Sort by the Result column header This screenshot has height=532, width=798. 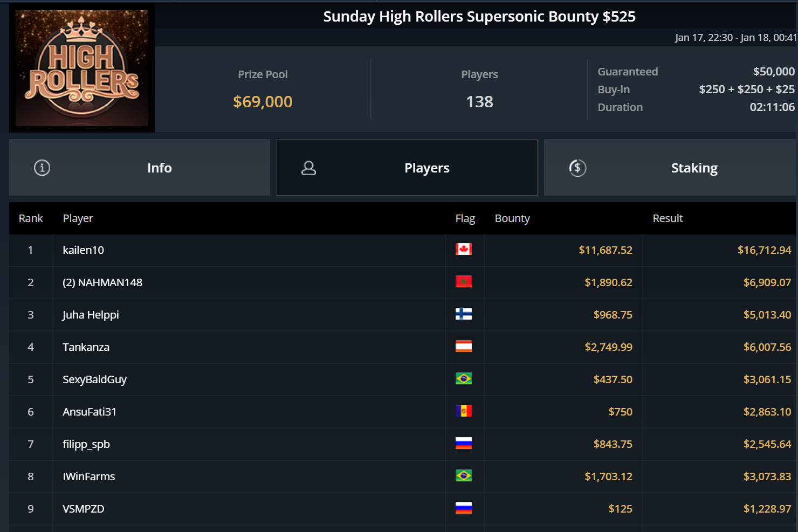(668, 218)
